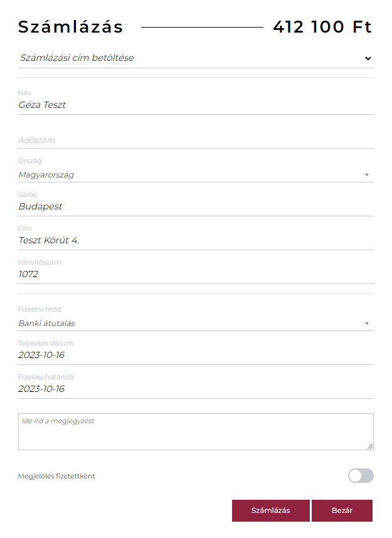This screenshot has height=538, width=392.
Task: Focus the Irányítószám field showing 1072
Action: pyautogui.click(x=194, y=274)
